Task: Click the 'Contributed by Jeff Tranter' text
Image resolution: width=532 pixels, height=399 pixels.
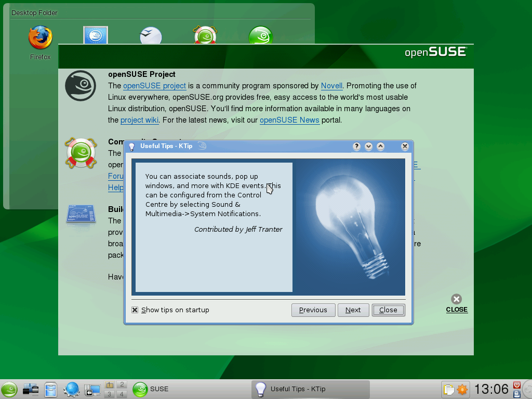Action: (238, 229)
